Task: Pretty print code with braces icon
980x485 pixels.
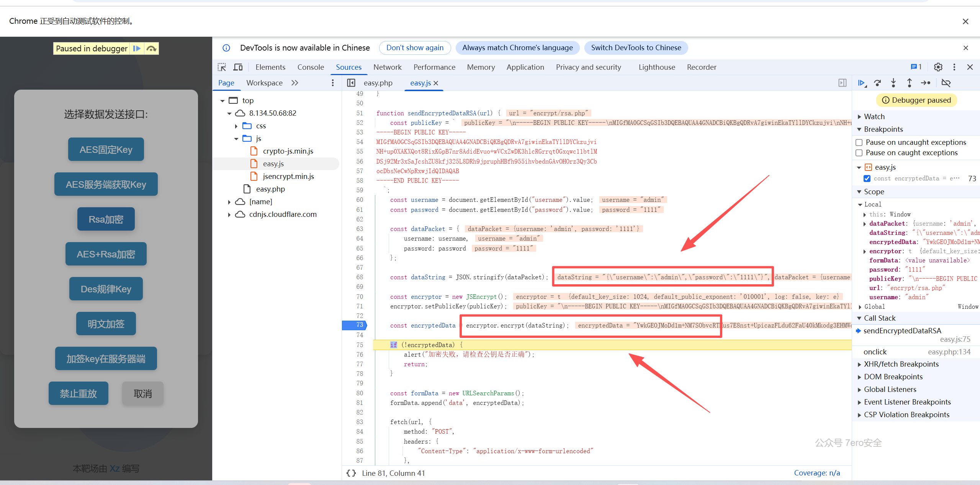Action: tap(351, 473)
